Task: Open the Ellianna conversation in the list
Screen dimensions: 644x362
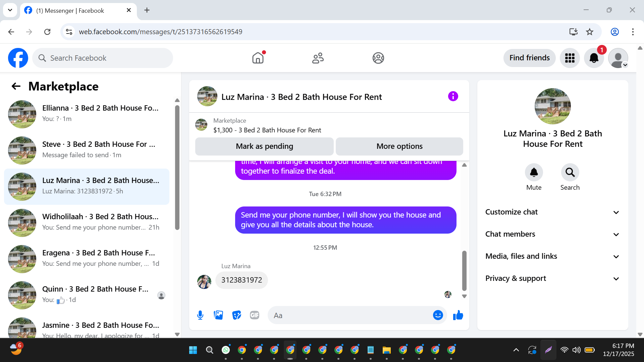Action: click(87, 114)
